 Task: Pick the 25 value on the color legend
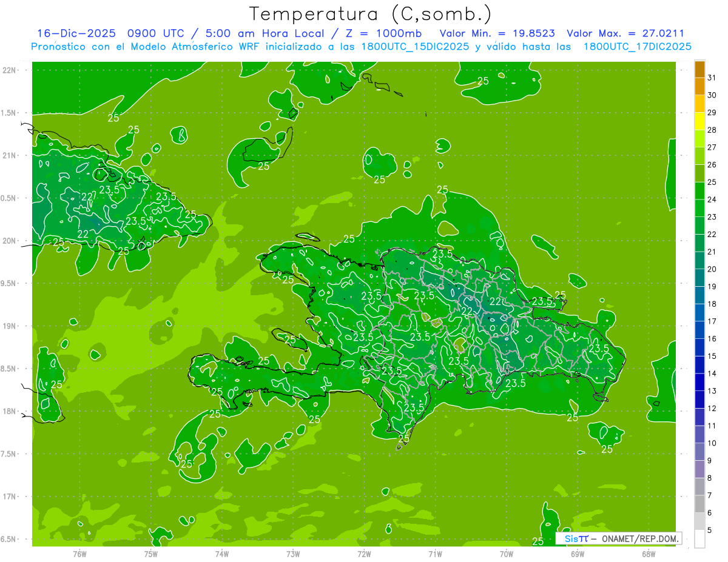[x=712, y=182]
